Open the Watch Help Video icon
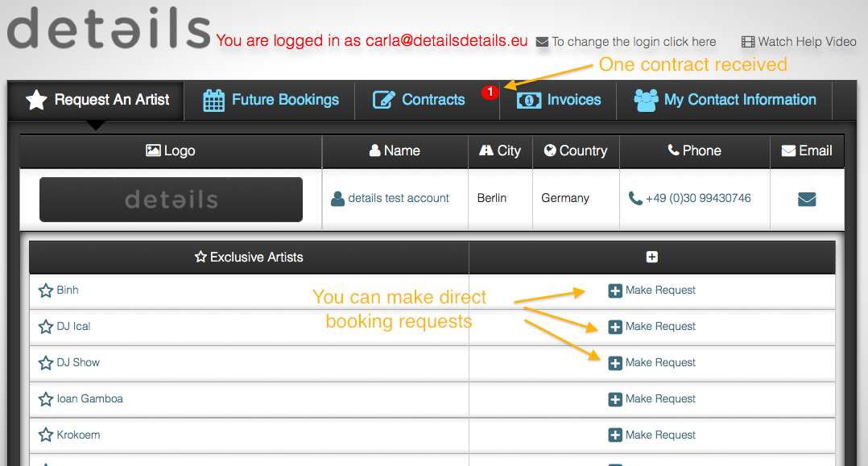The height and width of the screenshot is (466, 868). coord(748,41)
